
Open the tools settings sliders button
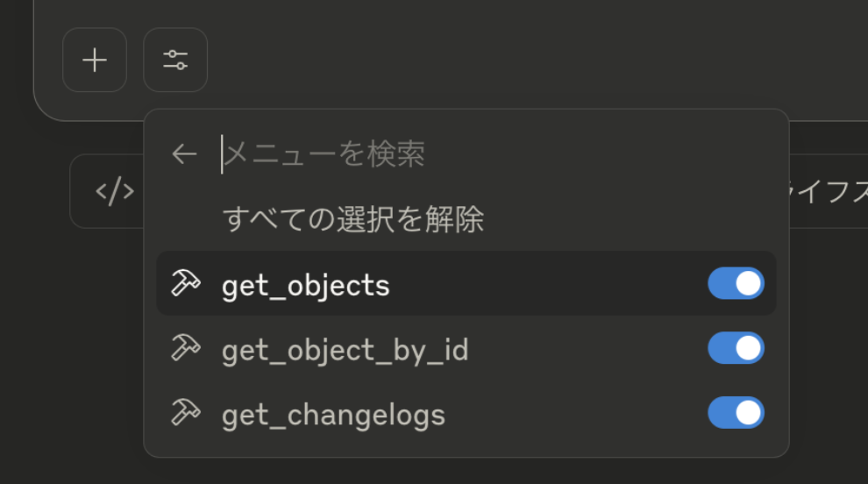175,60
